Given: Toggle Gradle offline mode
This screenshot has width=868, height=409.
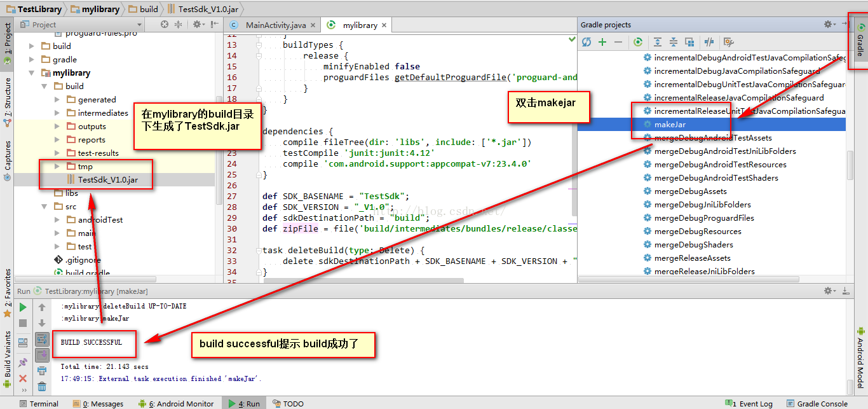Looking at the screenshot, I should (x=709, y=42).
